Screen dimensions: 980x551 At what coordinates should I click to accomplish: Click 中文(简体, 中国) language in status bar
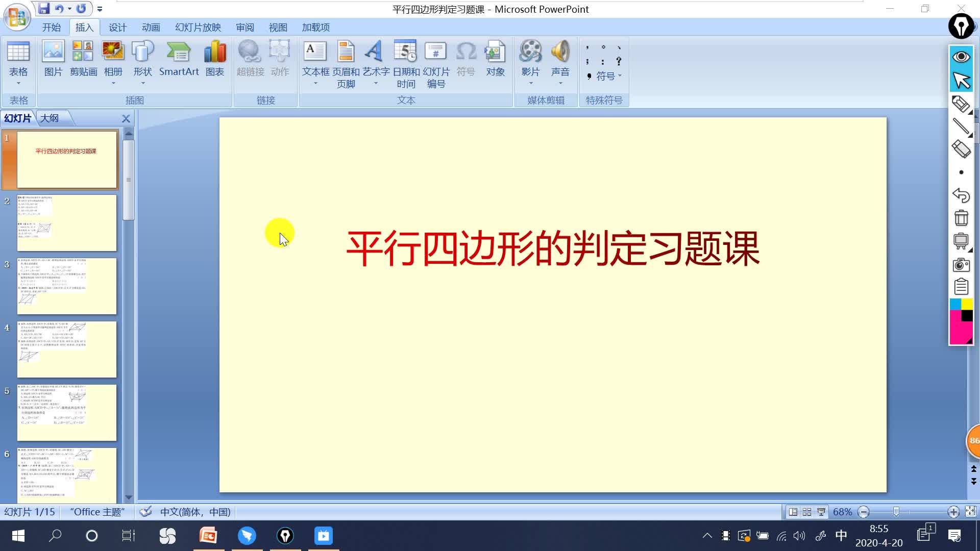(x=195, y=512)
